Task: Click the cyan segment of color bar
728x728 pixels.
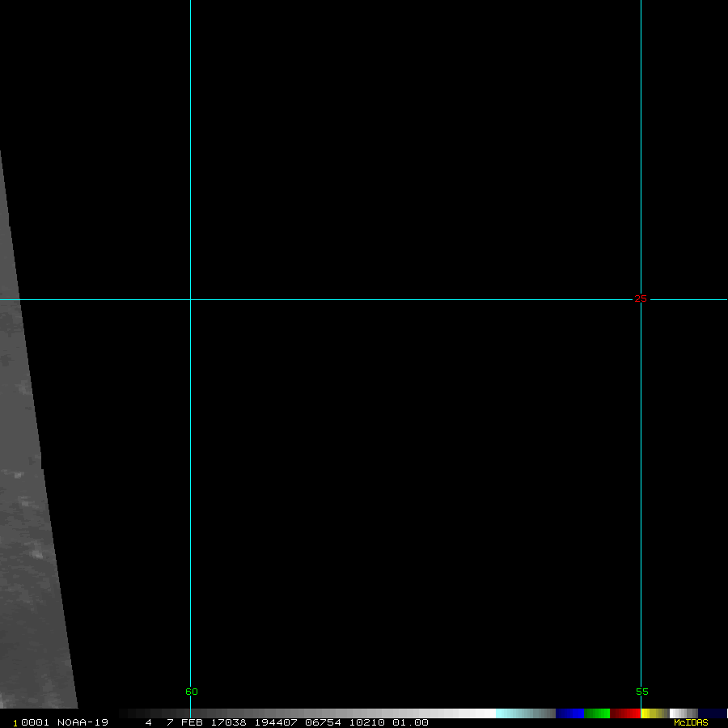Action: pyautogui.click(x=518, y=713)
